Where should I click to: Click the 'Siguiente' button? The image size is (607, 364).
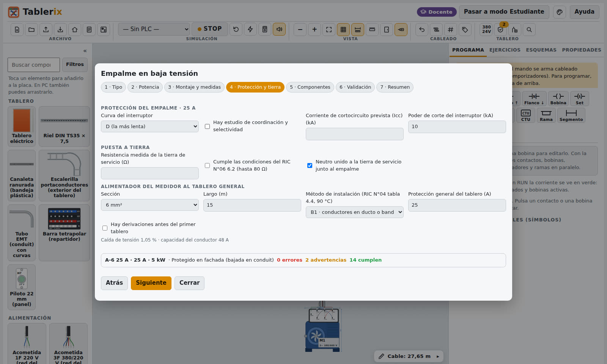[151, 283]
